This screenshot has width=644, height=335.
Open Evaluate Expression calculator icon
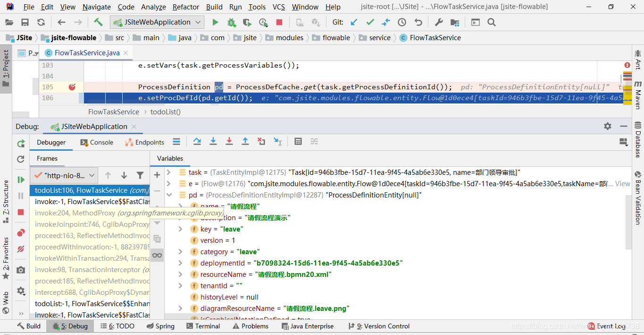click(298, 141)
